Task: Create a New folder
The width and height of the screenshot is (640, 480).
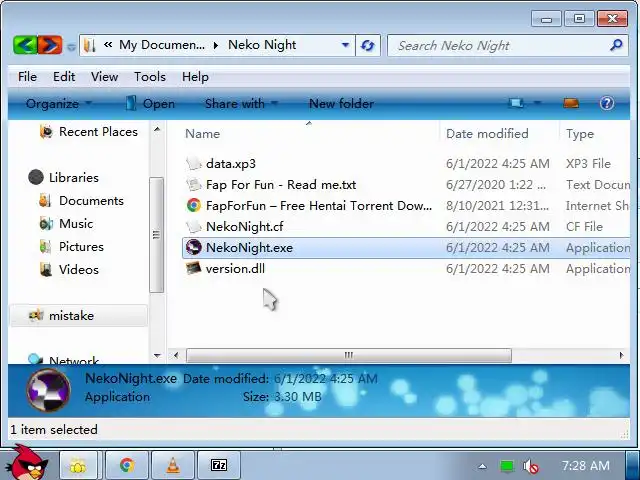Action: [x=341, y=104]
